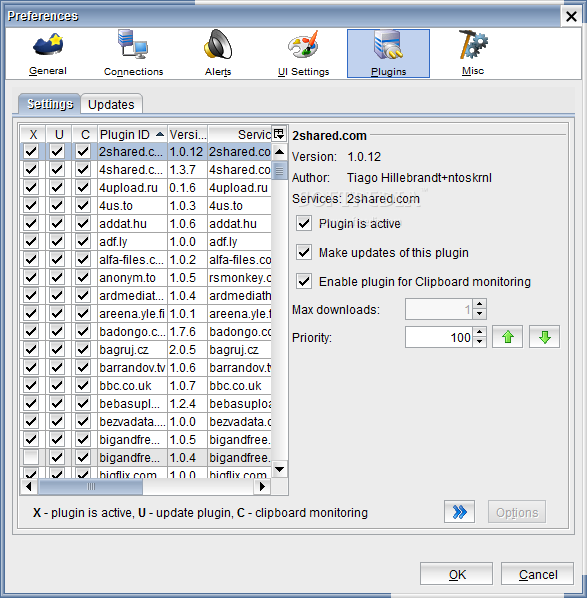Toggle Plugin is active checkbox
This screenshot has width=587, height=598.
pos(304,223)
